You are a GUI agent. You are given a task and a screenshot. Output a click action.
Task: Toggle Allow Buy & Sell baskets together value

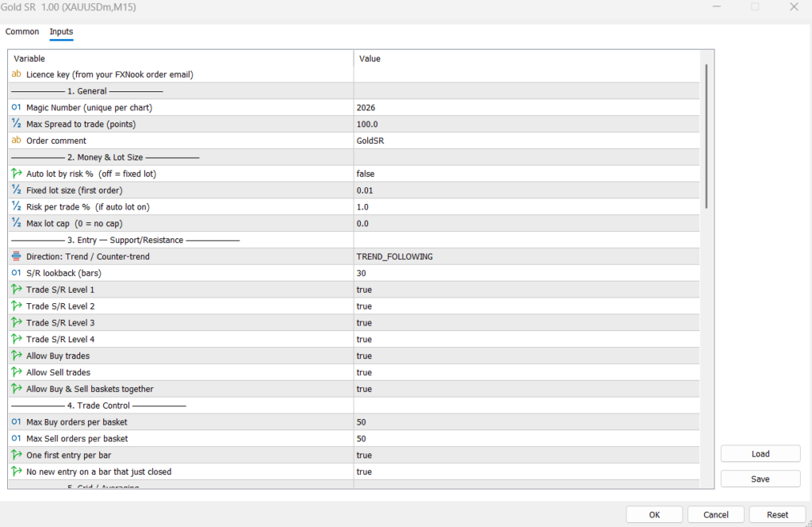[x=527, y=389]
